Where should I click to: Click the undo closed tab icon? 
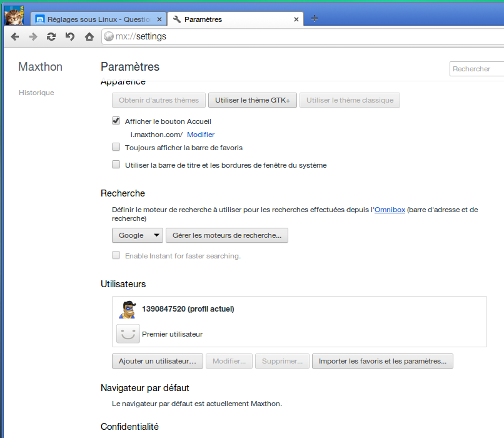pyautogui.click(x=70, y=37)
